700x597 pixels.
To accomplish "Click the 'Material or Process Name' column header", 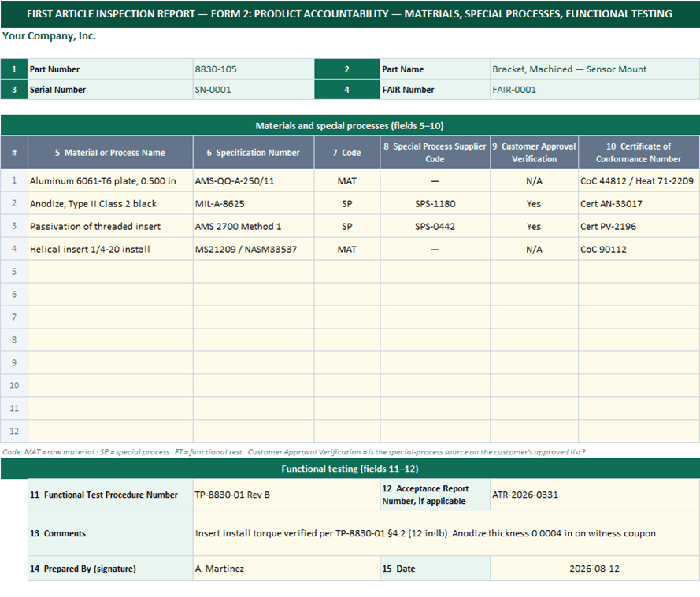I will (110, 153).
